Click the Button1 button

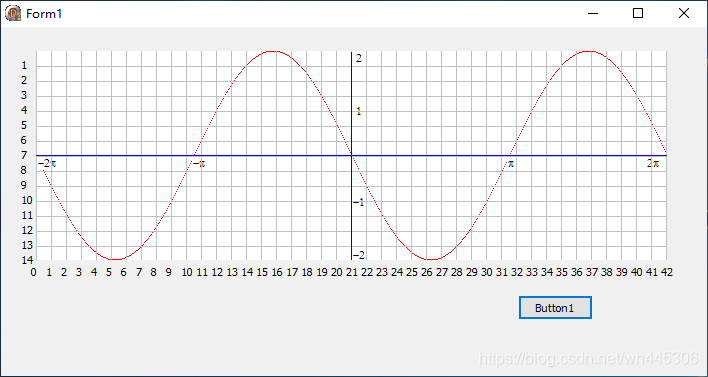pyautogui.click(x=555, y=308)
